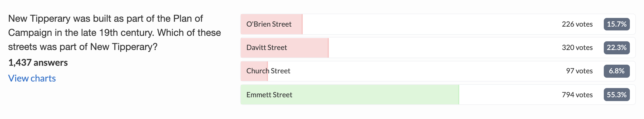
Task: Click the 97 votes count
Action: pos(579,71)
